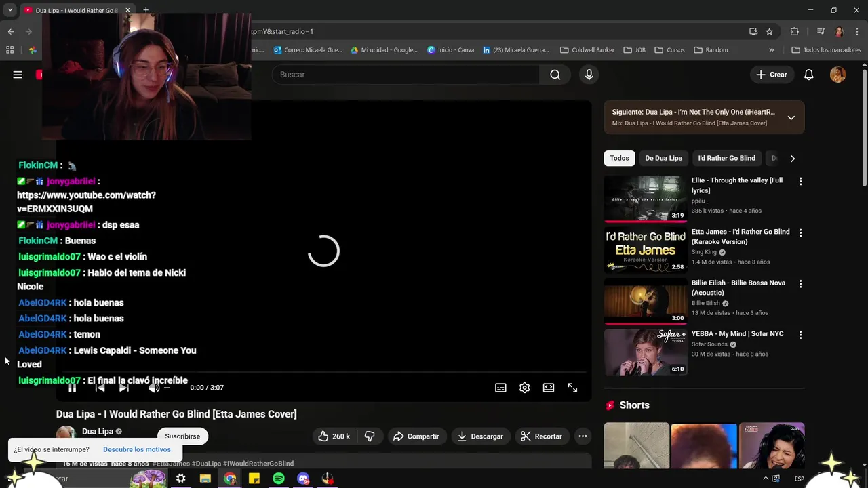The width and height of the screenshot is (868, 488).
Task: Select the Todos filter chip
Action: click(x=619, y=158)
